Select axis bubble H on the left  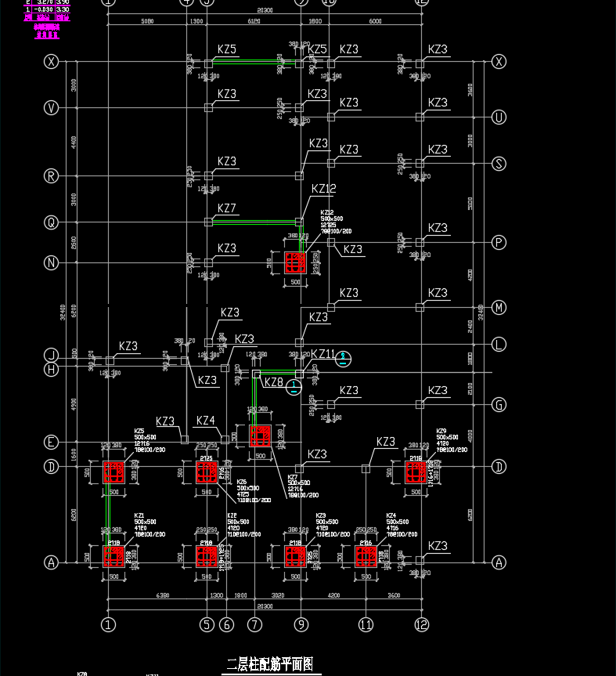pos(51,369)
